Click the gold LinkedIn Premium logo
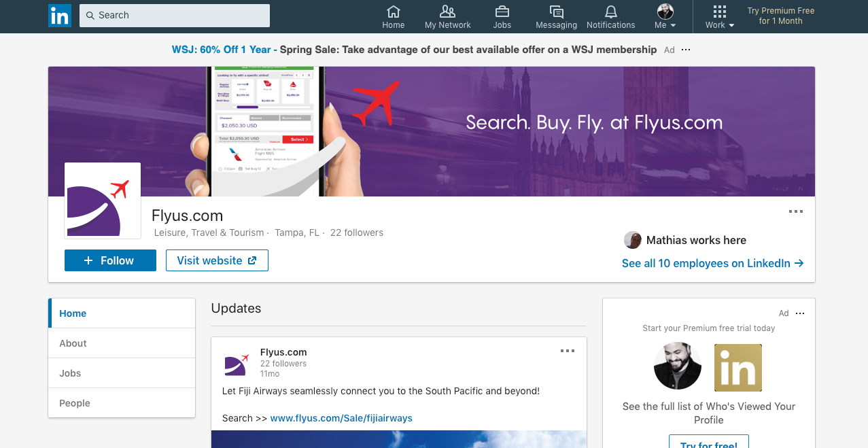The height and width of the screenshot is (448, 868). point(738,368)
